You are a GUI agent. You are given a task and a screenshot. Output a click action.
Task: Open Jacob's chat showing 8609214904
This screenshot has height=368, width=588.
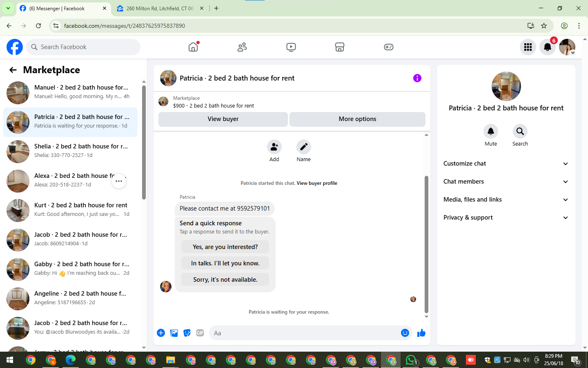point(70,240)
